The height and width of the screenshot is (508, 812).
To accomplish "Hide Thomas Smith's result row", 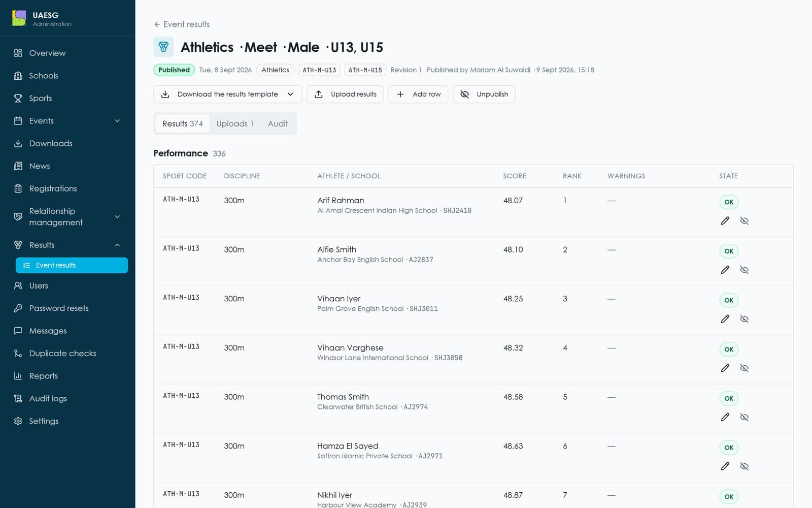I will [744, 417].
